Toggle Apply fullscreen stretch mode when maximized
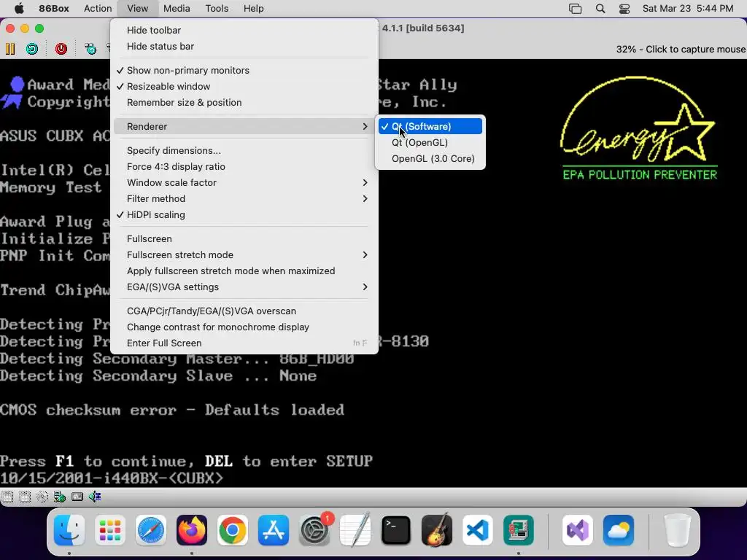This screenshot has width=747, height=560. [244, 271]
